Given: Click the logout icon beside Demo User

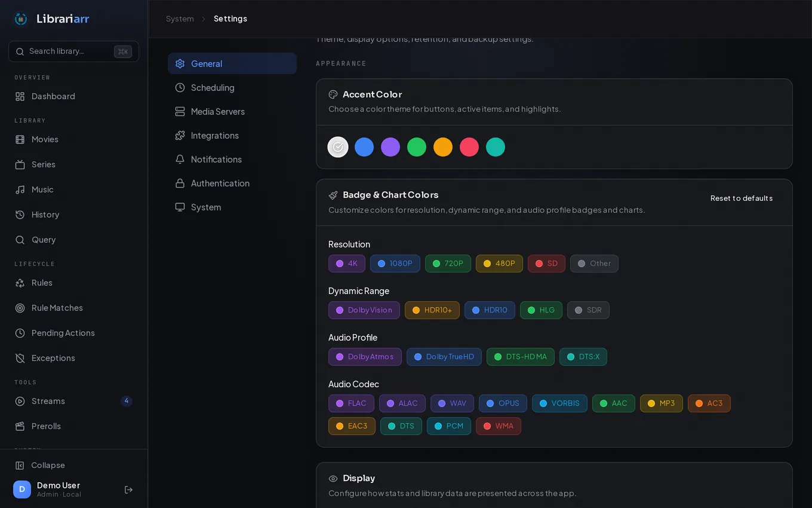Looking at the screenshot, I should 128,489.
